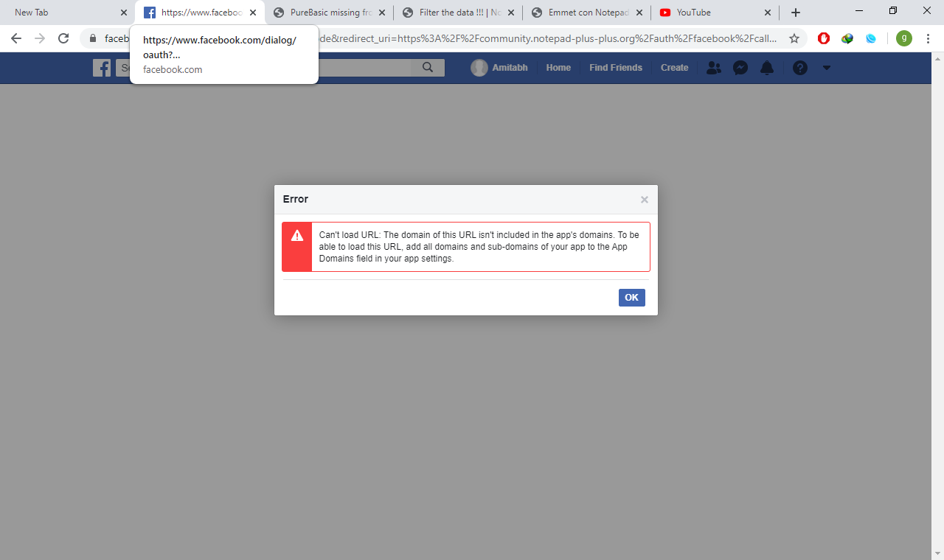
Task: Open Friend Requests icon
Action: pyautogui.click(x=713, y=68)
